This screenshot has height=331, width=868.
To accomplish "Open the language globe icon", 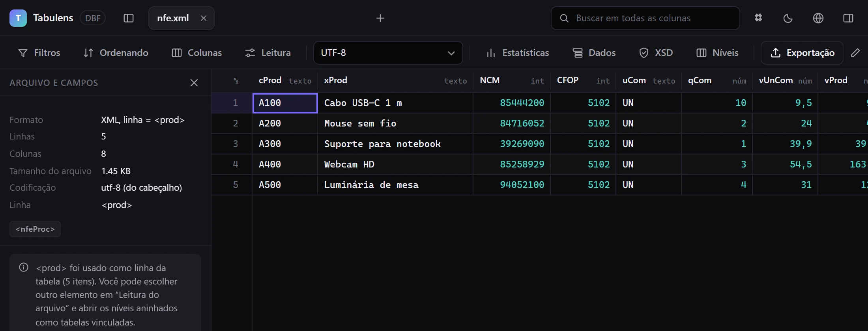I will [818, 18].
